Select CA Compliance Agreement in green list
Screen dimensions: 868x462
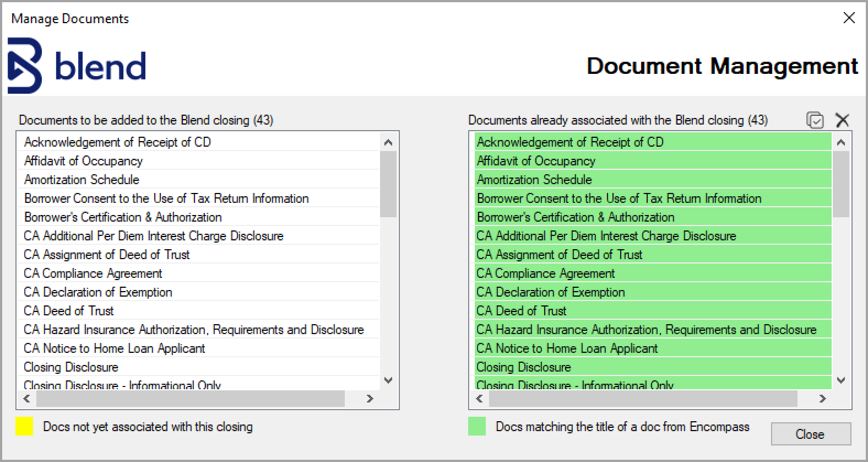point(653,273)
